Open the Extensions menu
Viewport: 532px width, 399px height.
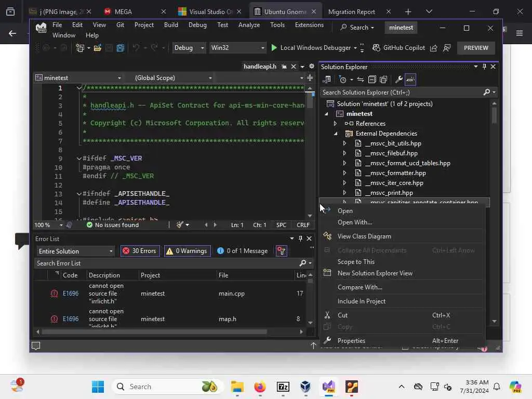[x=309, y=25]
